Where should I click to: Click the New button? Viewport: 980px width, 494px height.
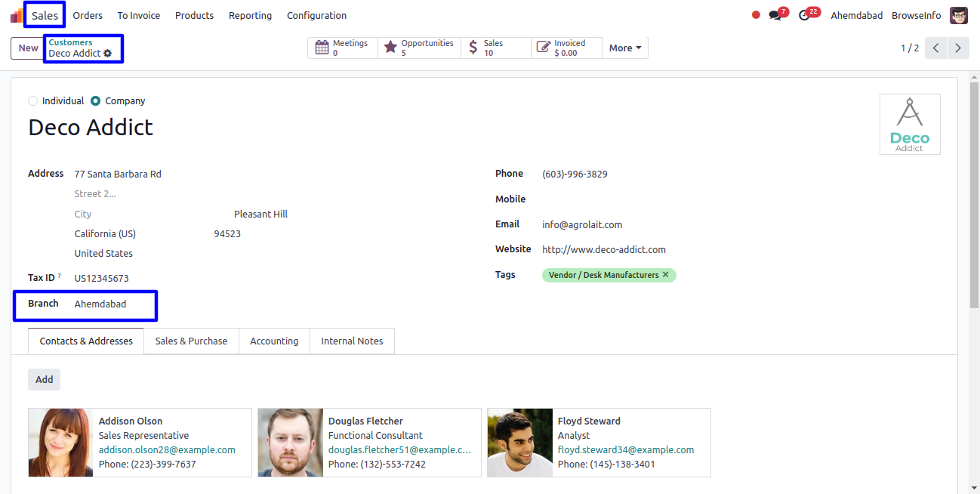(x=28, y=48)
